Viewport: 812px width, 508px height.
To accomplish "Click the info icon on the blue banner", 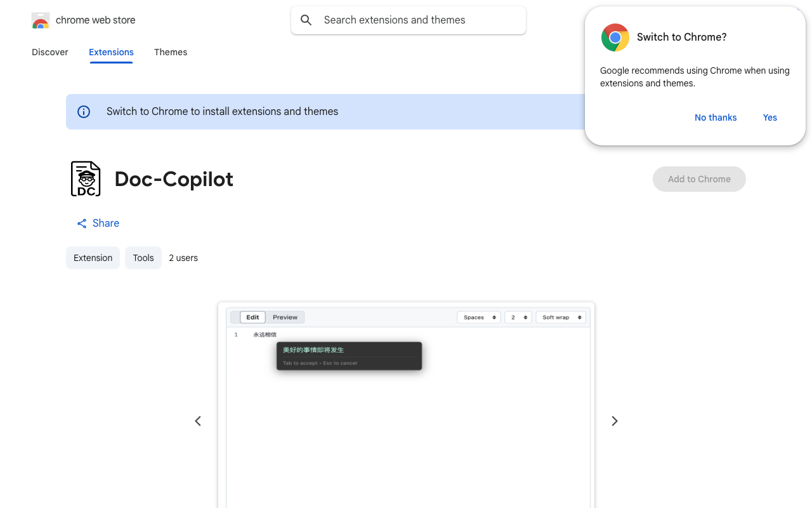I will [x=83, y=111].
